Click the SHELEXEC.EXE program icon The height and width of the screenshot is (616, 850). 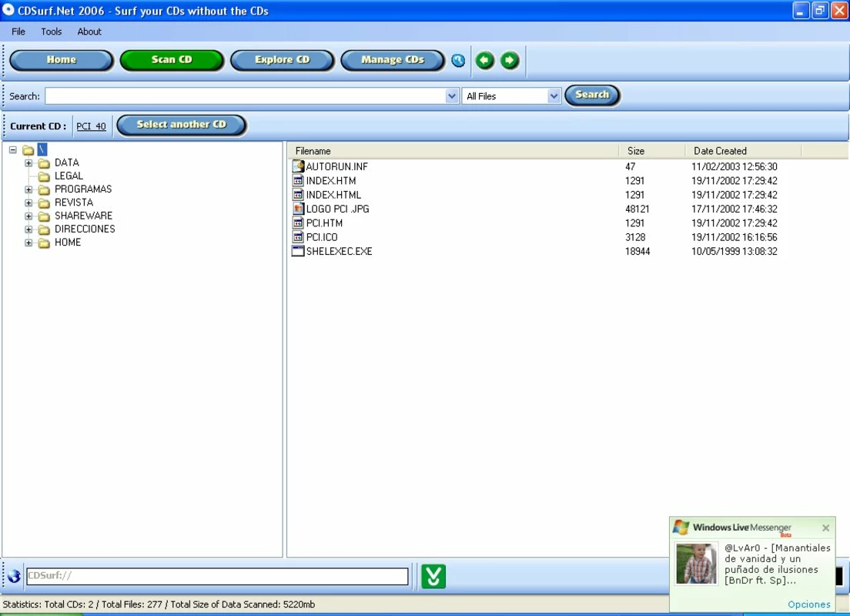click(298, 250)
